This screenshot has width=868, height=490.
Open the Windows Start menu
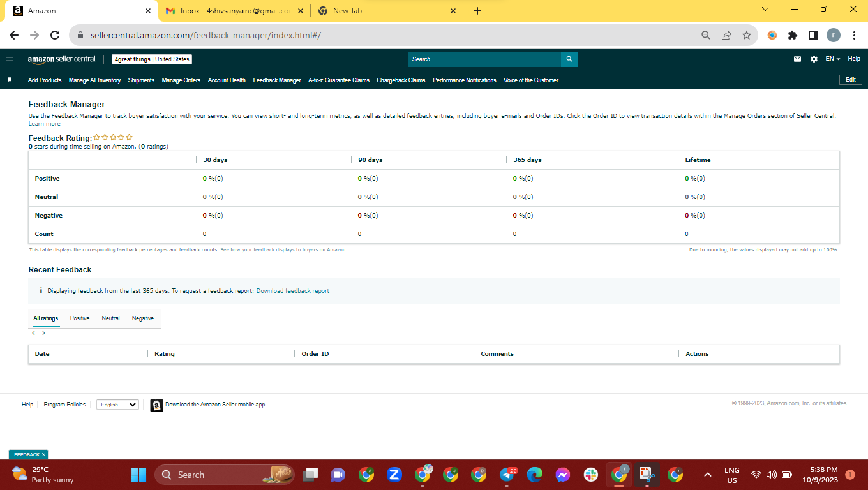[138, 475]
